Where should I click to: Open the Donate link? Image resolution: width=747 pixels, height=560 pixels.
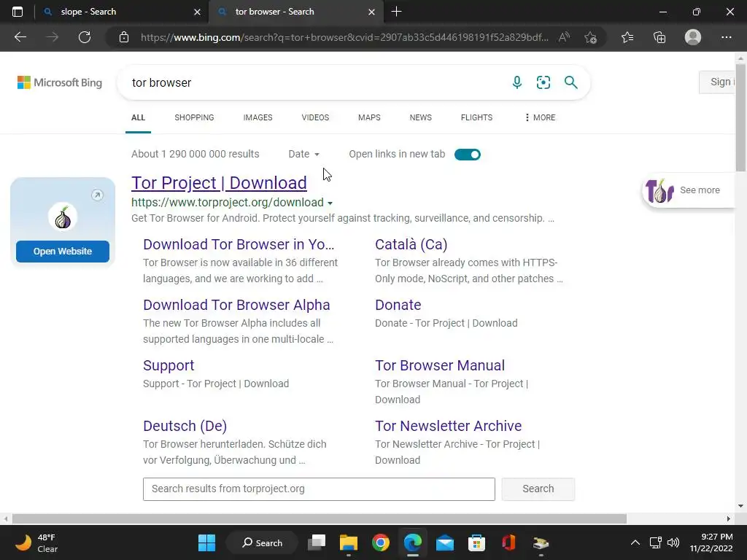398,305
